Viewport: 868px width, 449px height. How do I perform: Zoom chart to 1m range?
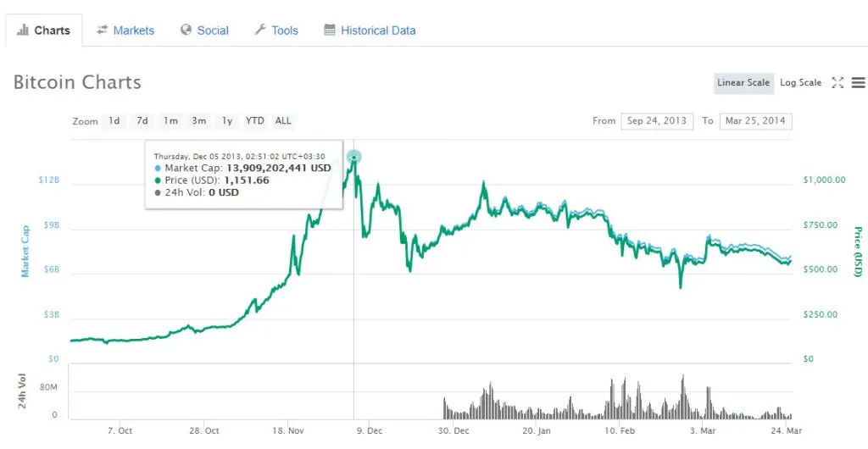[x=170, y=121]
